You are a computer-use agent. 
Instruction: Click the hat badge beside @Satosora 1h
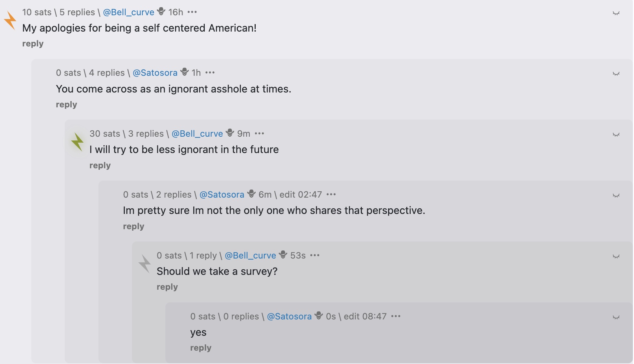[185, 72]
